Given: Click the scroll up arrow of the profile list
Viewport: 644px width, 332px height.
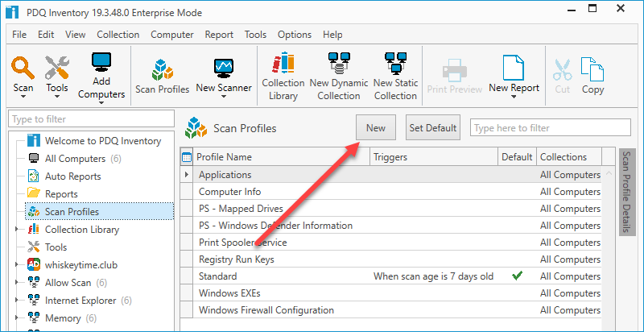Looking at the screenshot, I should pos(609,173).
